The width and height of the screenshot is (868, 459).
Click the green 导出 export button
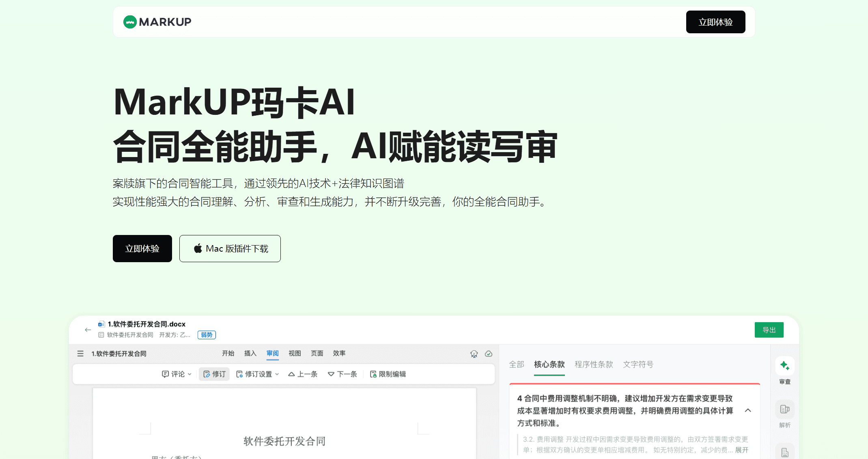coord(769,330)
